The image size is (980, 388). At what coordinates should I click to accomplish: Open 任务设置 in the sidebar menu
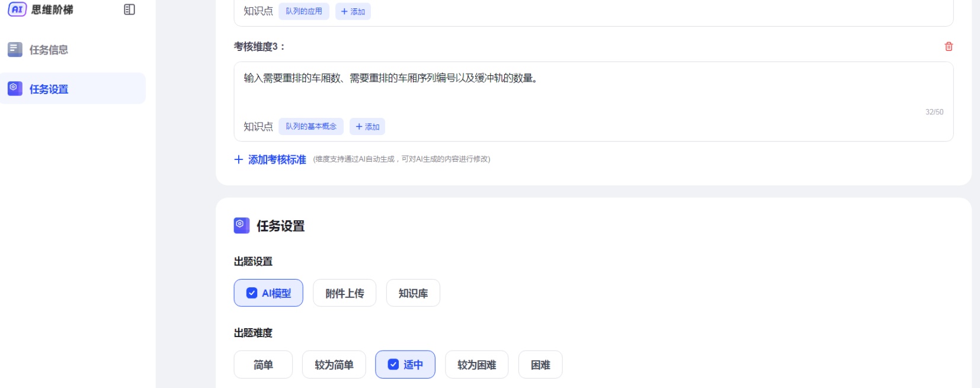pyautogui.click(x=49, y=89)
